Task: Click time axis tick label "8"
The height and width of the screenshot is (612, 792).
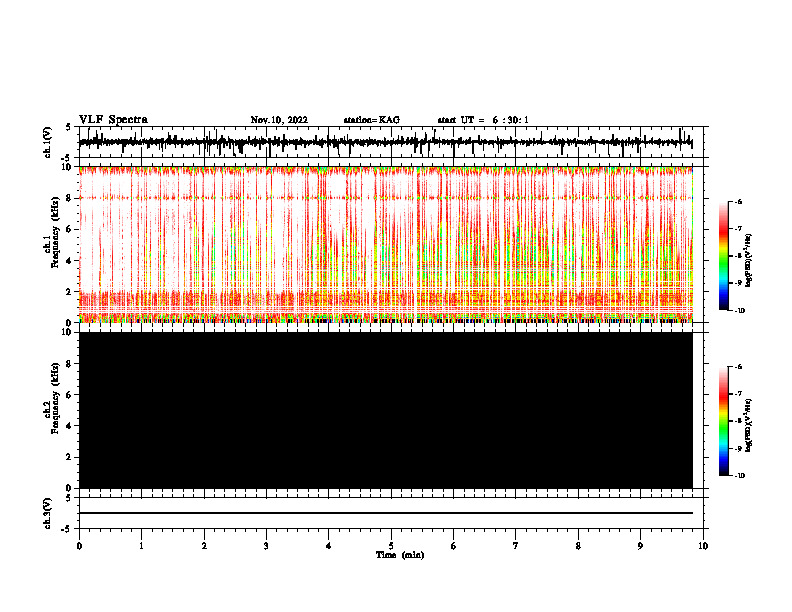Action: pos(578,546)
